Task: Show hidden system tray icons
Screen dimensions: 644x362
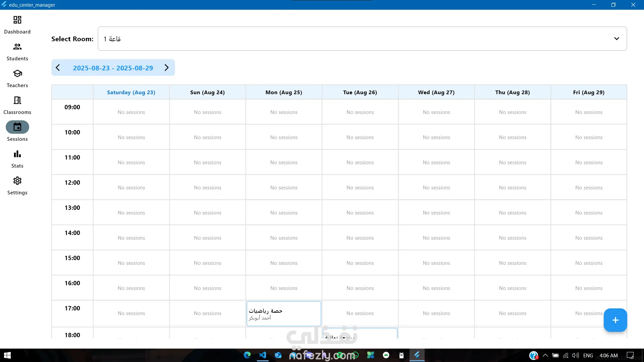Action: pyautogui.click(x=545, y=355)
